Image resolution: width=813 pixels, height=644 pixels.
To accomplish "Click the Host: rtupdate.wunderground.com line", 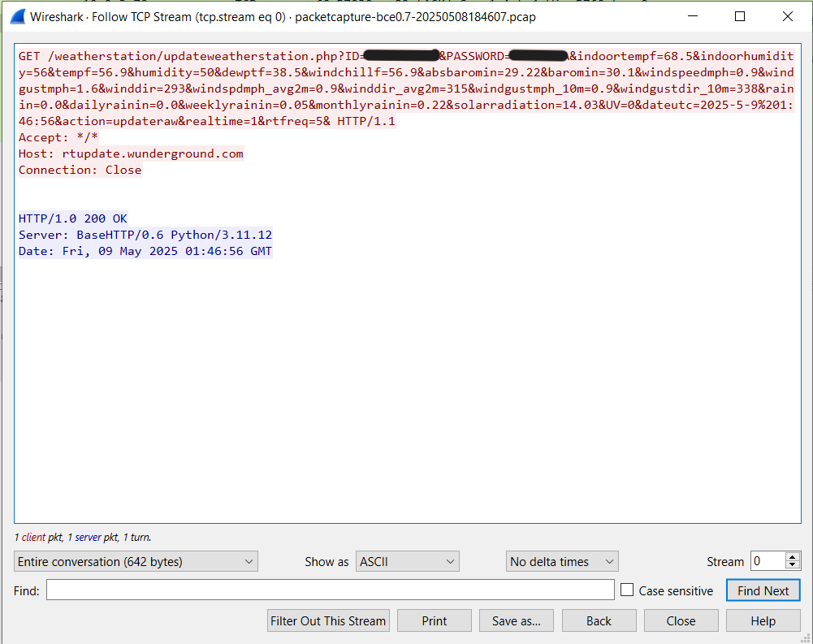I will 132,153.
